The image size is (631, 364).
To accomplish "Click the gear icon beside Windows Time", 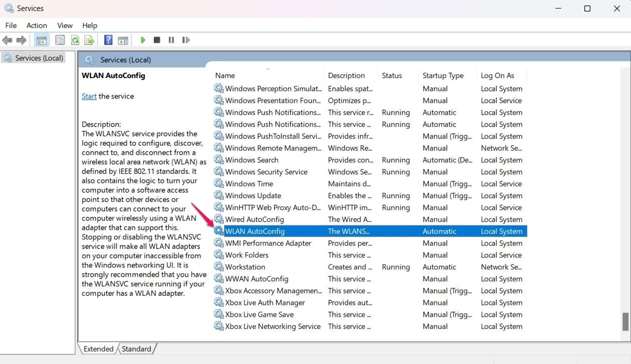I will click(x=219, y=184).
